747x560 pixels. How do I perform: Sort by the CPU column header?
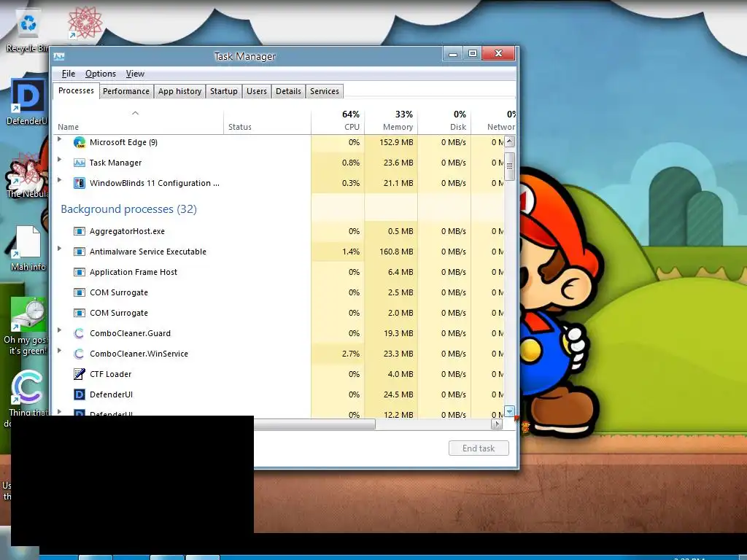click(338, 122)
